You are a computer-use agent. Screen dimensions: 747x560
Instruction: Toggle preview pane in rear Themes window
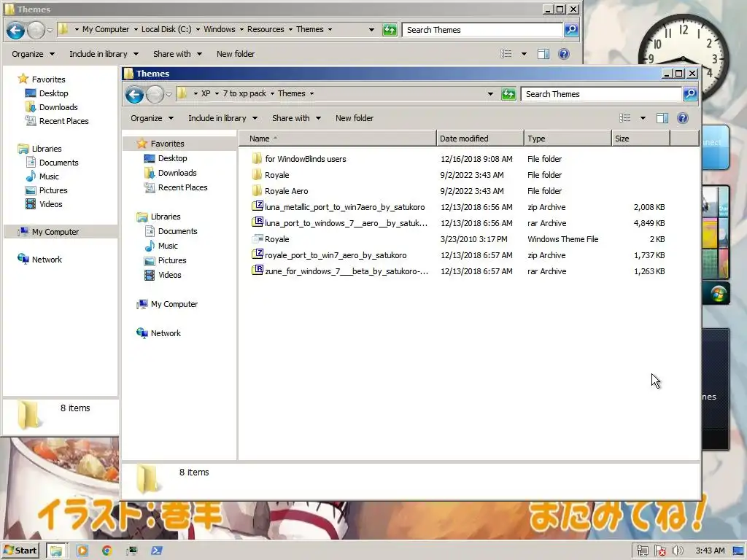coord(543,54)
